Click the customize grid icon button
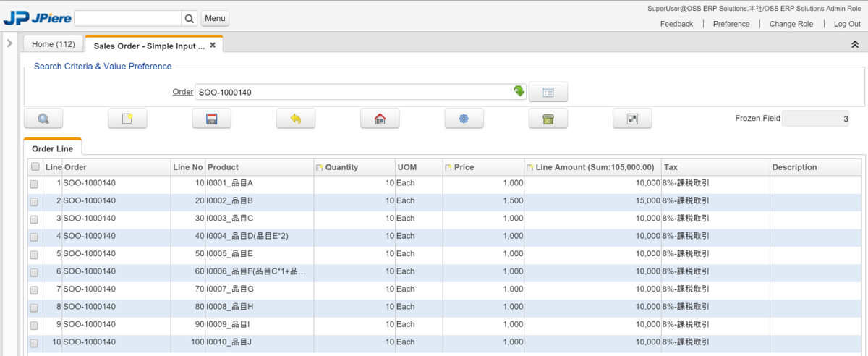 631,119
